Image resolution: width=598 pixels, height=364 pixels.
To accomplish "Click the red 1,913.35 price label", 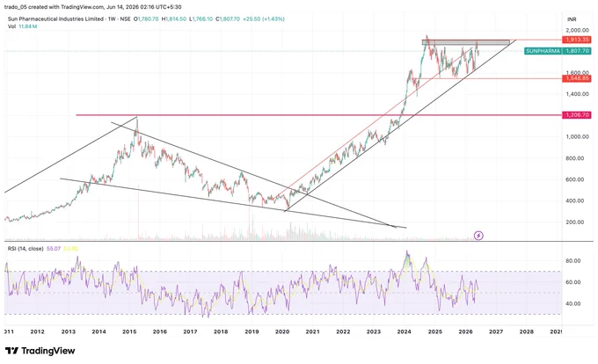I will click(577, 40).
